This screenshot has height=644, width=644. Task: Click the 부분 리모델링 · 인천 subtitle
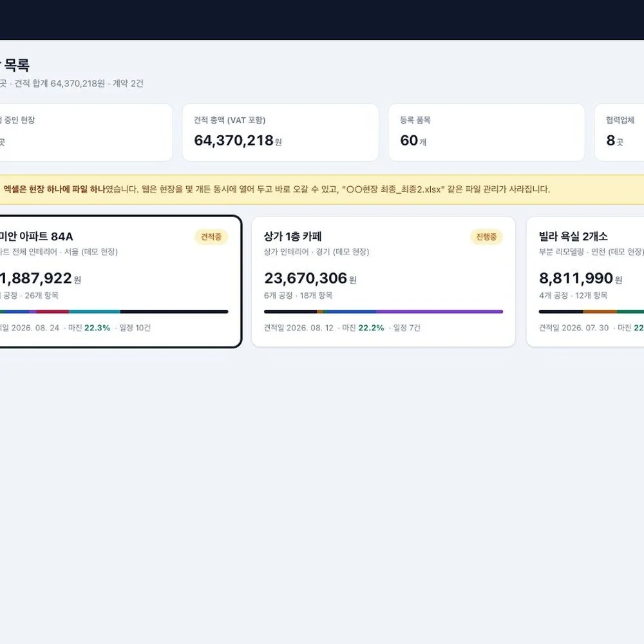[573, 252]
